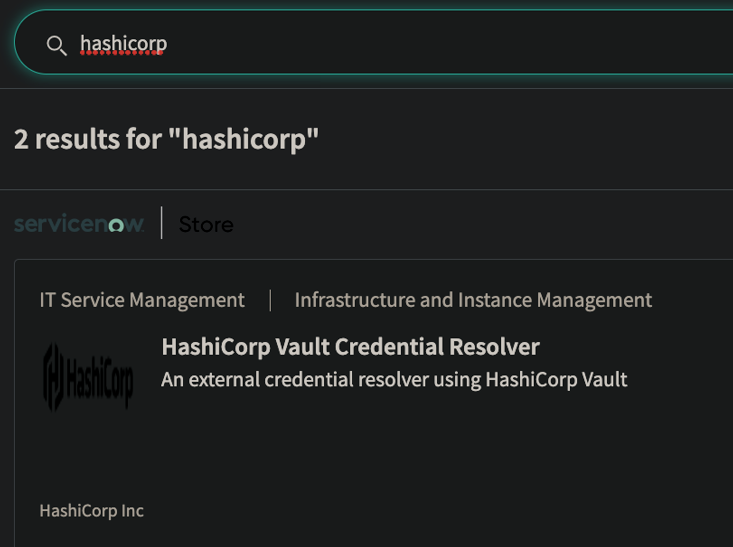Open the Store section label
The height and width of the screenshot is (547, 733).
coord(206,224)
